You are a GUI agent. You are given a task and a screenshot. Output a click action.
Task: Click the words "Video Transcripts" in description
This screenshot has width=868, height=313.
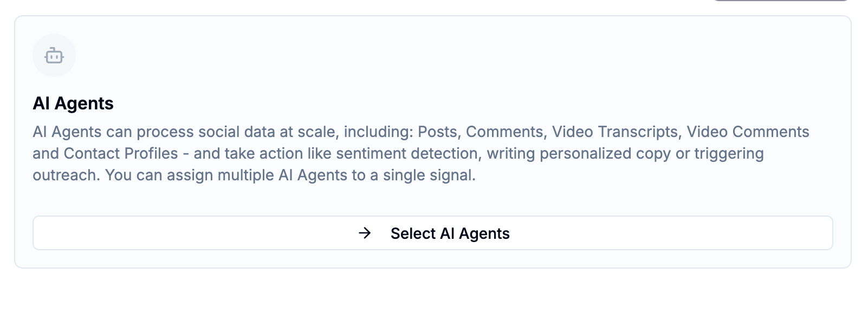(615, 132)
